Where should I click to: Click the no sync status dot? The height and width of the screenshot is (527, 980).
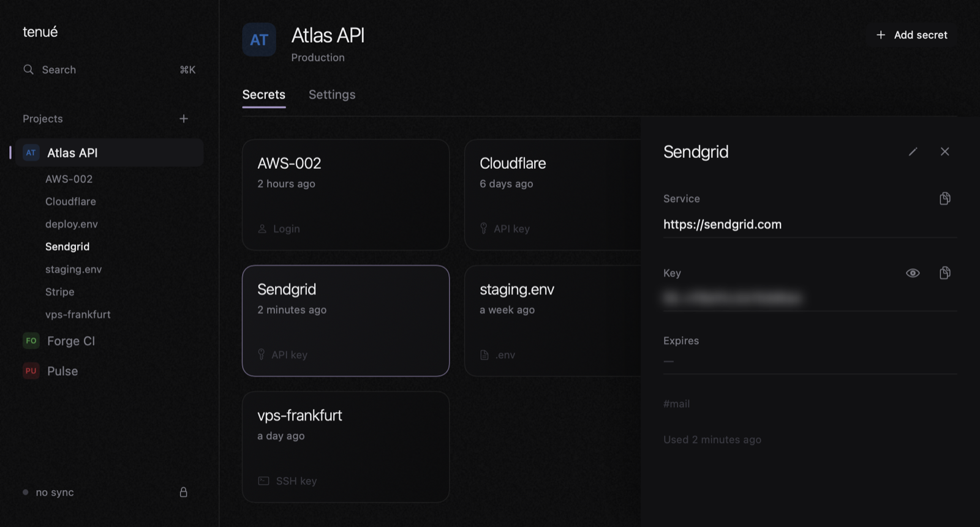click(x=25, y=492)
